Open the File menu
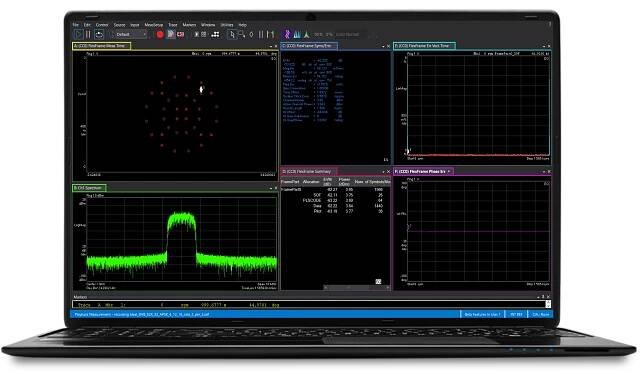 coord(76,25)
